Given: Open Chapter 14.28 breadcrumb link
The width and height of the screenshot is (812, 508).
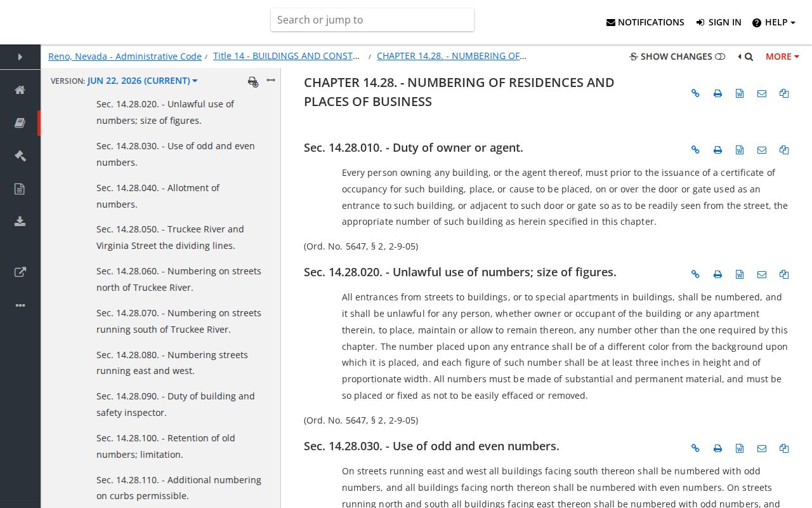Looking at the screenshot, I should 452,56.
